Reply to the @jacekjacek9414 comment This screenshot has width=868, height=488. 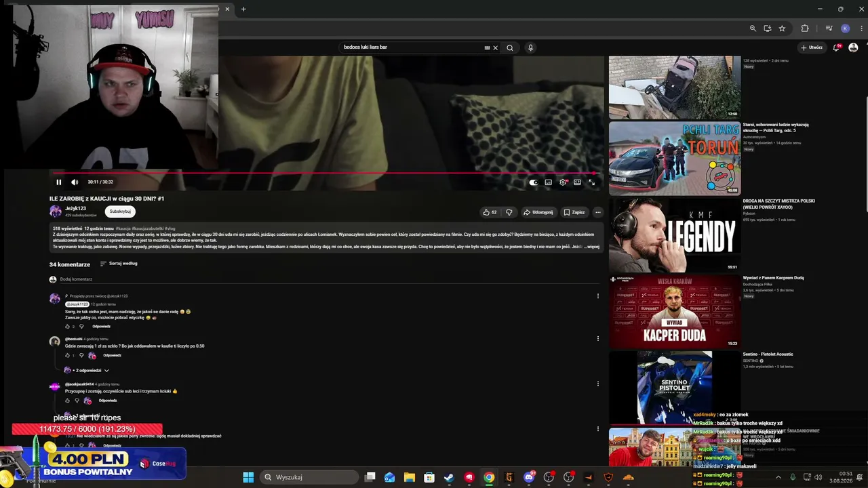108,401
